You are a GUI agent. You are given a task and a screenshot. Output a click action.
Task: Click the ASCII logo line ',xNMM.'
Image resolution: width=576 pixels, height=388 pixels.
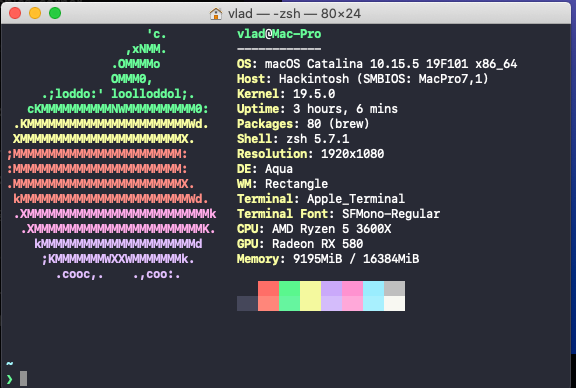[x=146, y=49]
